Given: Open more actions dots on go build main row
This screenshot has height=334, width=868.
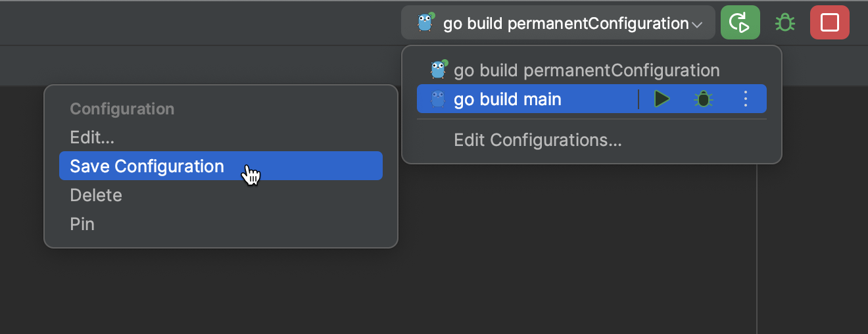Looking at the screenshot, I should [745, 99].
